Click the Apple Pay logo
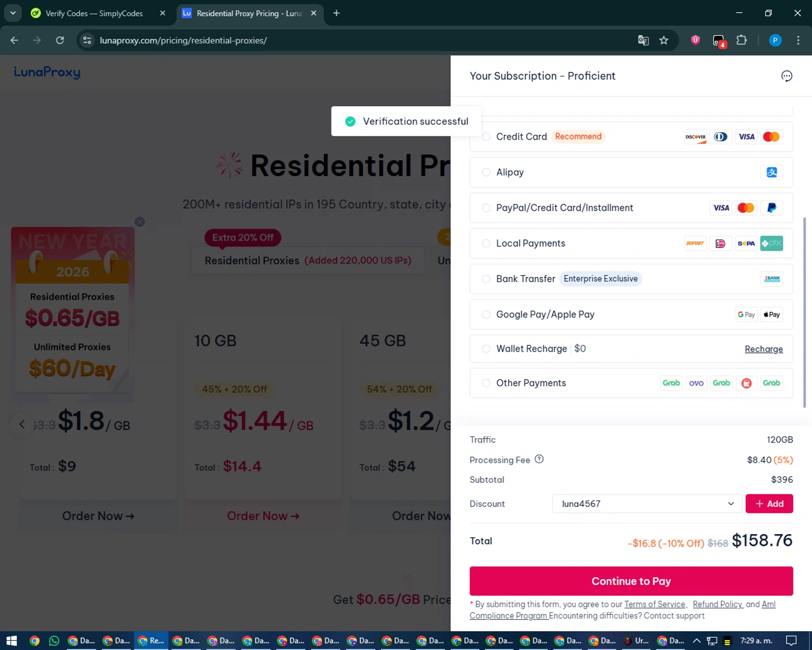 [772, 315]
